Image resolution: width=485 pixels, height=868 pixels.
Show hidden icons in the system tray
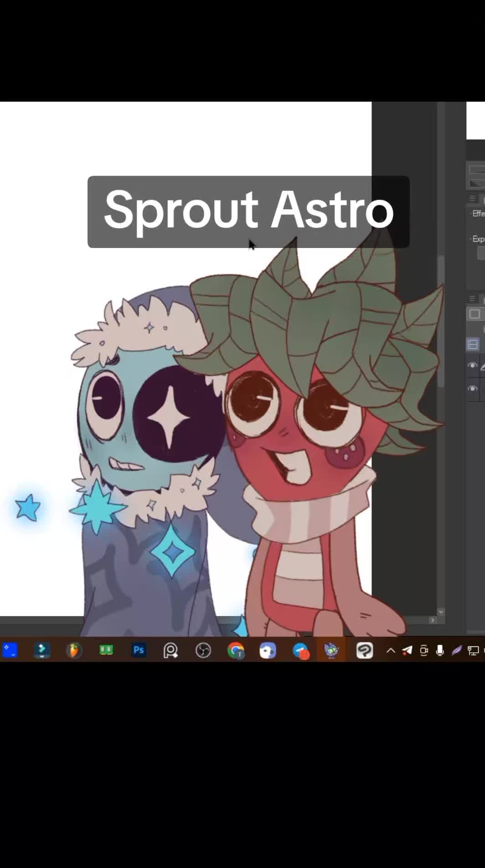[x=391, y=651]
